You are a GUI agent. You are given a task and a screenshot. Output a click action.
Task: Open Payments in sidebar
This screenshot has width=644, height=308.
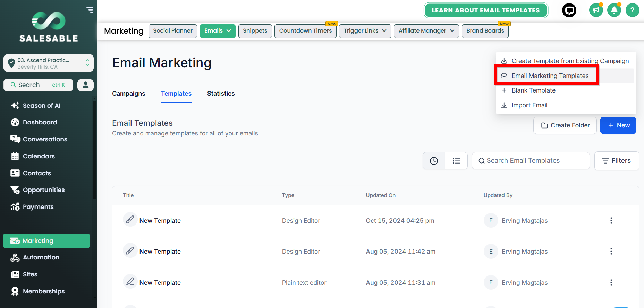coord(32,207)
